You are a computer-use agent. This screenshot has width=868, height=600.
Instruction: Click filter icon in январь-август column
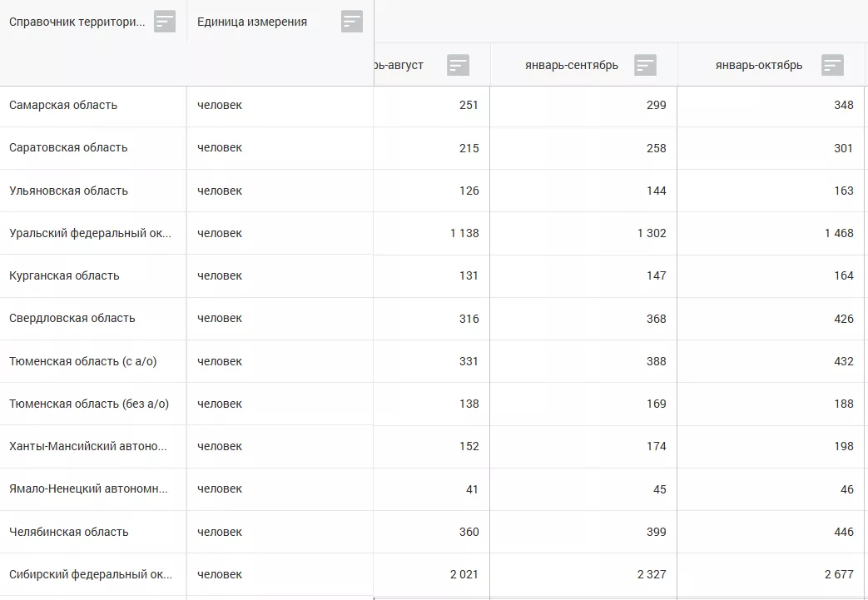click(x=458, y=65)
